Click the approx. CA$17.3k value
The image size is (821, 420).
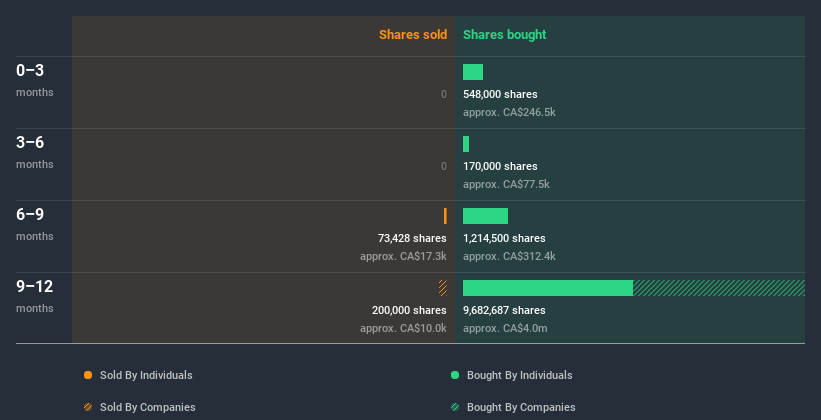click(403, 256)
